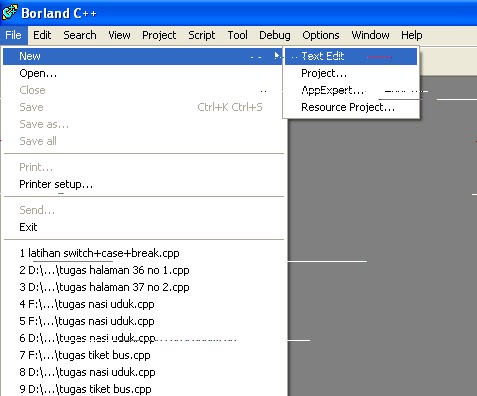The width and height of the screenshot is (477, 396).
Task: Select Text Edit in New submenu
Action: (x=351, y=56)
